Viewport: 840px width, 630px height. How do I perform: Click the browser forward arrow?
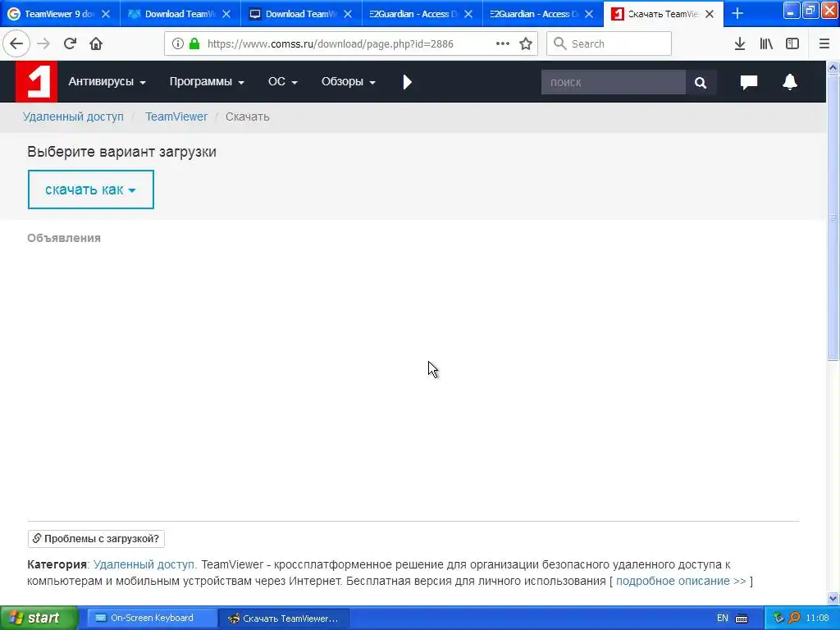(43, 43)
